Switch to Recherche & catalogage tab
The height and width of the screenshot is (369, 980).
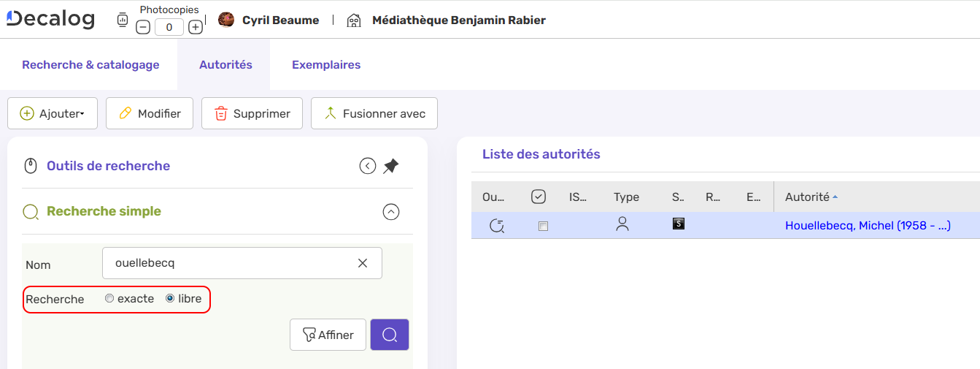[x=90, y=64]
